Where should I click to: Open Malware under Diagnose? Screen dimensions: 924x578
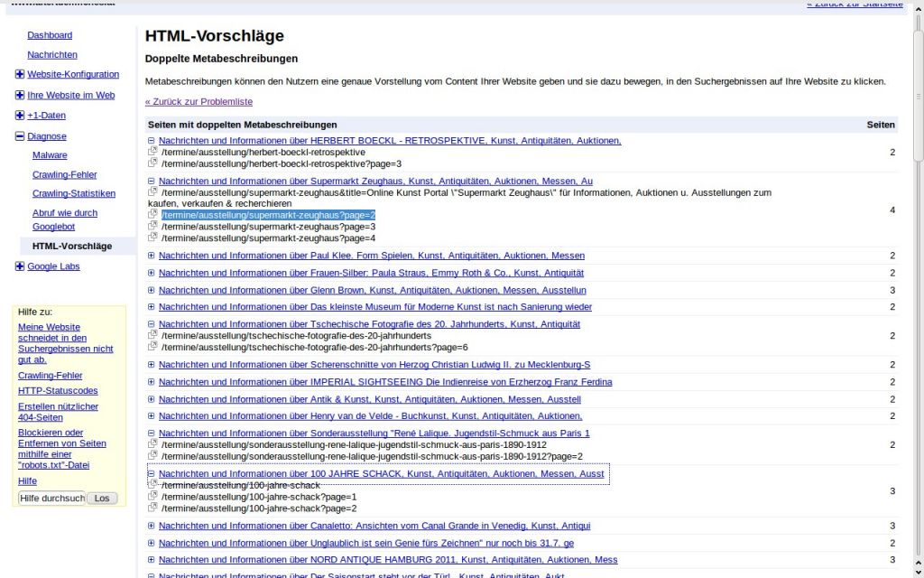point(50,155)
